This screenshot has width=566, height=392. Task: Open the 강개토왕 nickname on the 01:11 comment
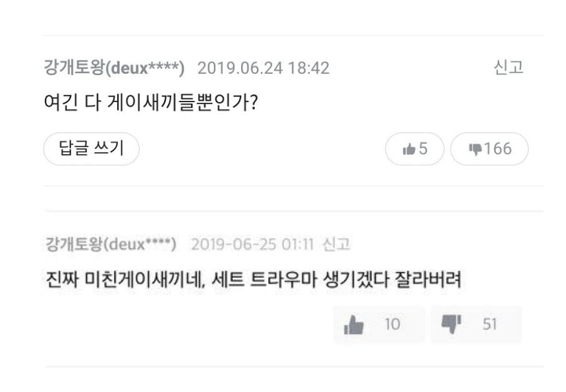coord(75,244)
